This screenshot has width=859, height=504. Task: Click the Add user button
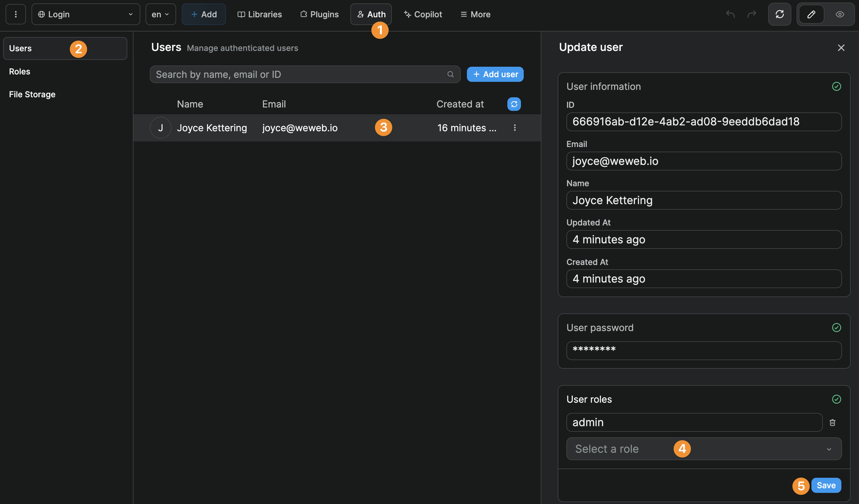495,74
